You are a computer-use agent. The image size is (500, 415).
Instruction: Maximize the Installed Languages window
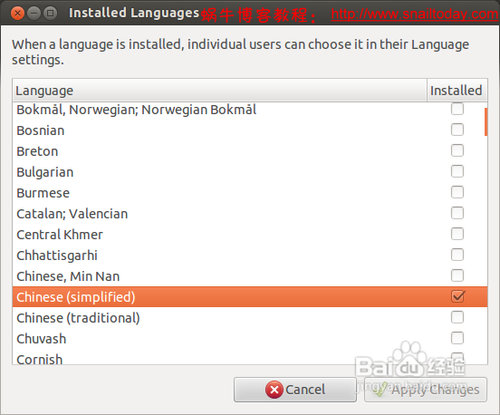click(50, 13)
